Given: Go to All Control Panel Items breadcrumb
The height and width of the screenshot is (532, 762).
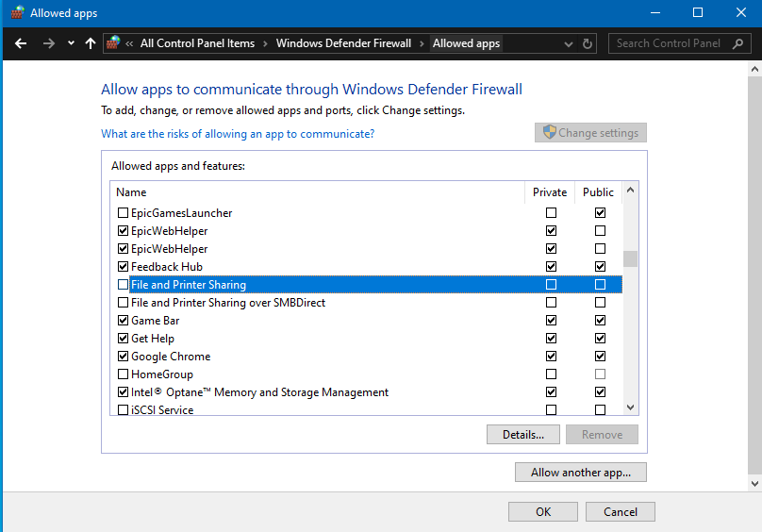Looking at the screenshot, I should click(x=197, y=43).
